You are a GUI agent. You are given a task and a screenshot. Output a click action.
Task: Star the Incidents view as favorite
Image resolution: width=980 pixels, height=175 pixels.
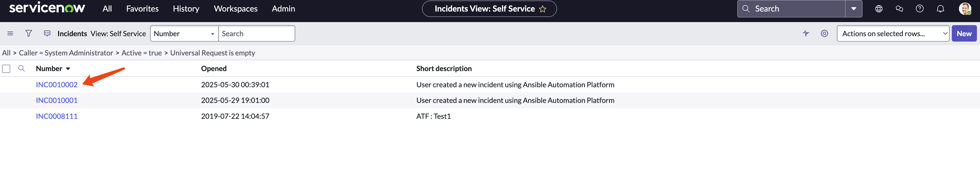(543, 9)
